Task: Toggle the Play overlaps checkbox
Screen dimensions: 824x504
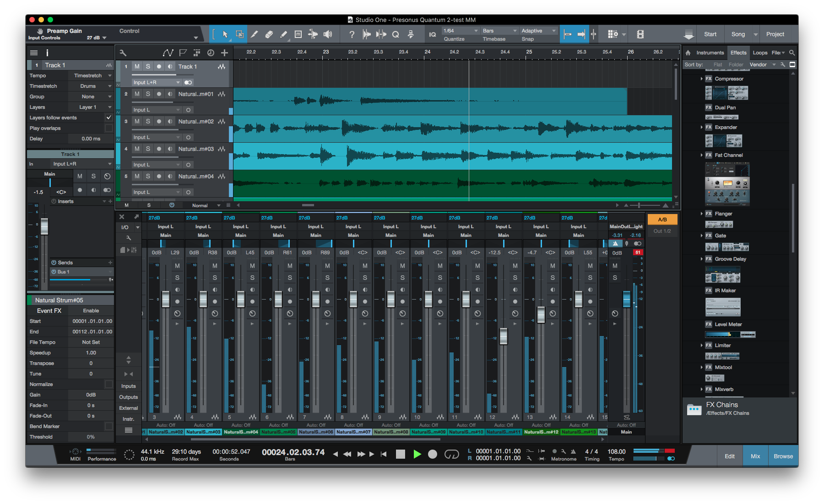Action: tap(108, 128)
